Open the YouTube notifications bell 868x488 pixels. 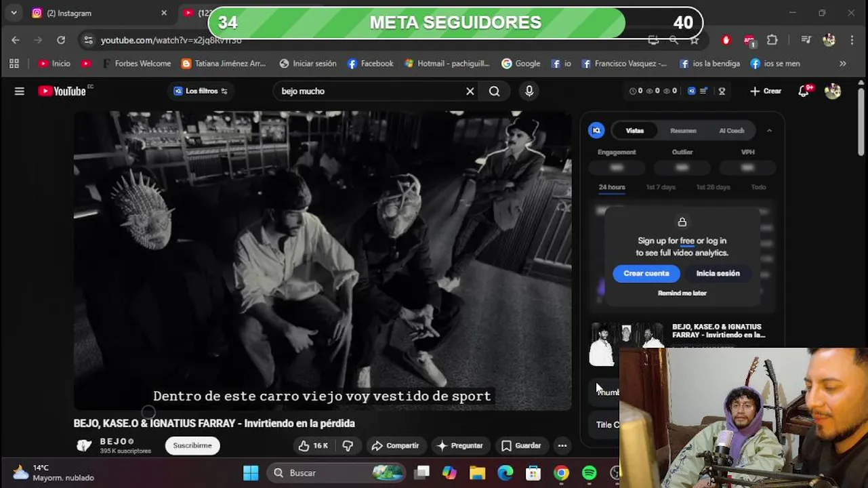point(804,91)
